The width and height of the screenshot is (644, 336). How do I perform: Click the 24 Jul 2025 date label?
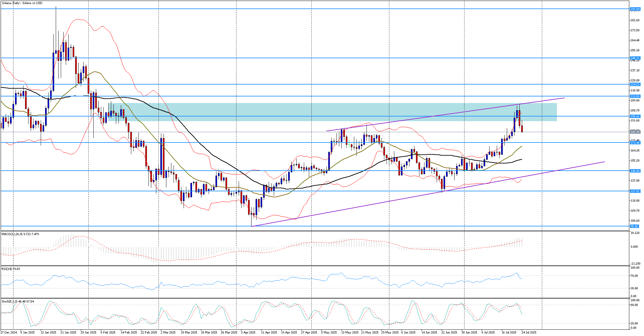[x=529, y=332]
